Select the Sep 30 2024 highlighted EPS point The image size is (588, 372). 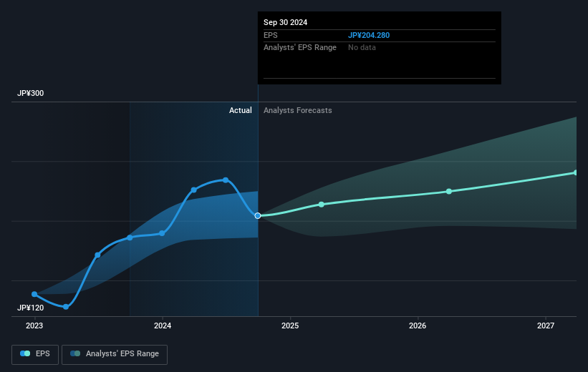(258, 216)
